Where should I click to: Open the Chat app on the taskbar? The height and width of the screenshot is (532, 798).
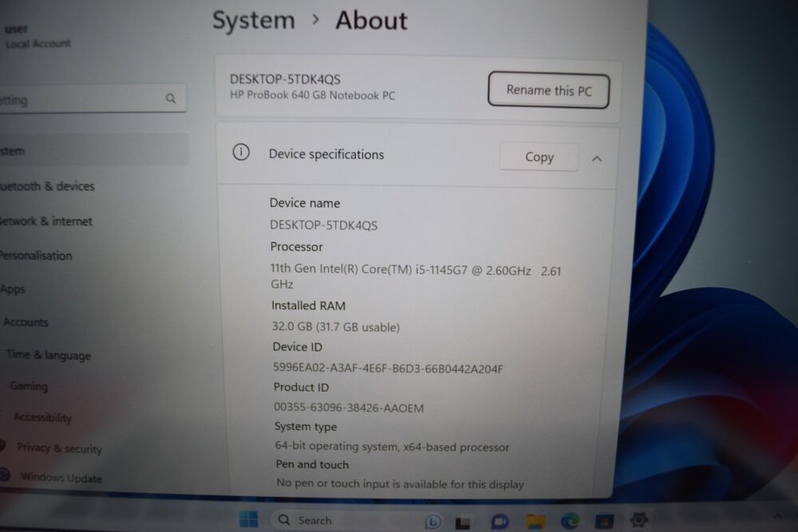pyautogui.click(x=500, y=522)
